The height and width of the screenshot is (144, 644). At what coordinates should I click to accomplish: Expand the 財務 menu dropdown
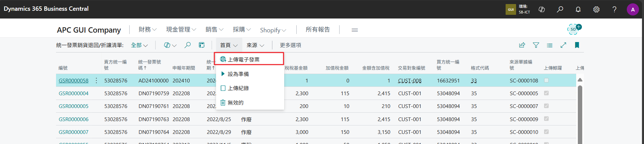click(x=147, y=30)
